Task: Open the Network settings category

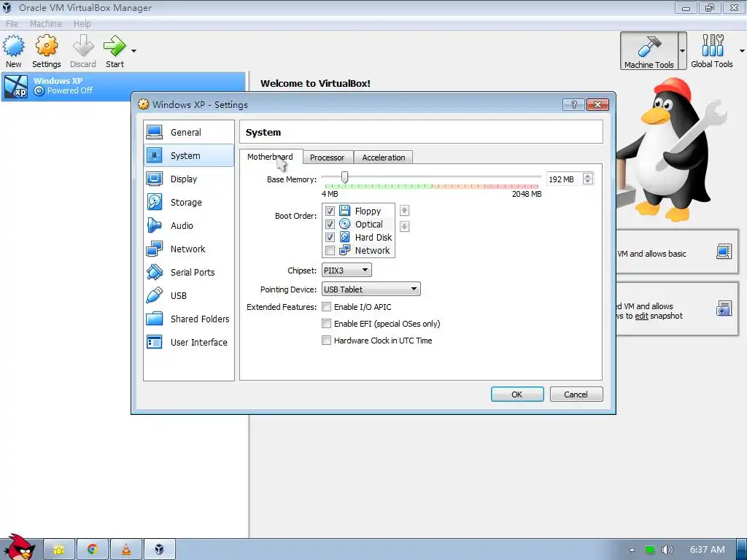Action: tap(189, 249)
